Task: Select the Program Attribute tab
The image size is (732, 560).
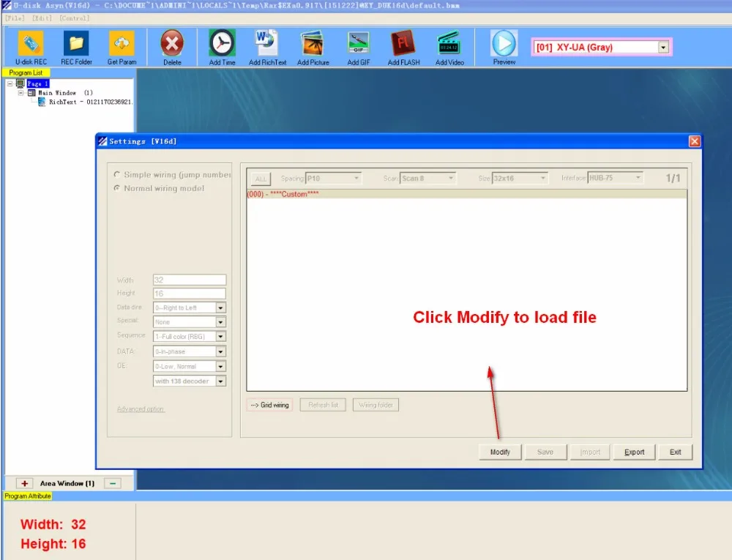Action: [28, 496]
